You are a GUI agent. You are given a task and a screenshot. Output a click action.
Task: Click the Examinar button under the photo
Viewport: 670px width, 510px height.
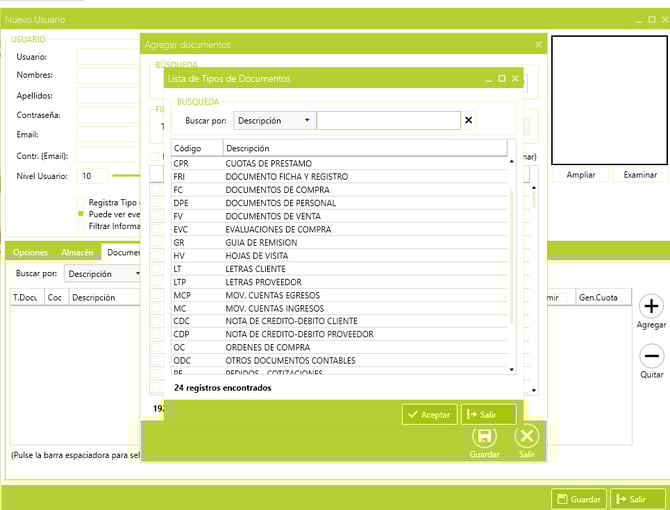point(640,175)
